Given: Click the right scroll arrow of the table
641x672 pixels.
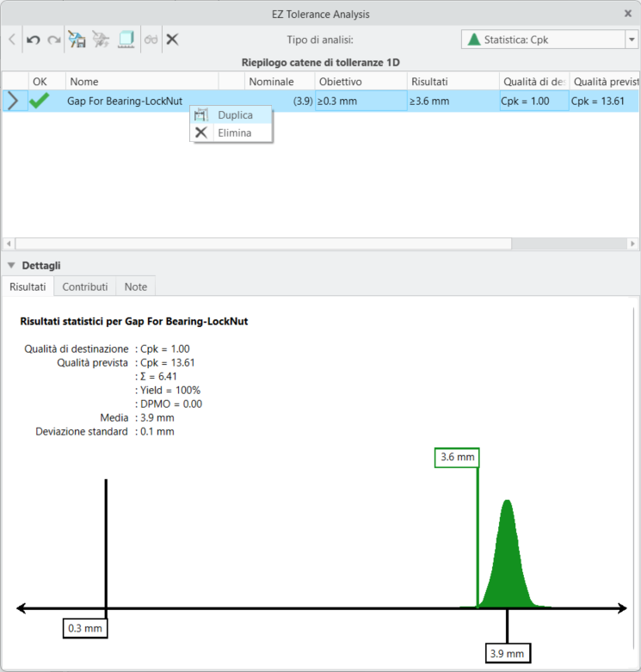Looking at the screenshot, I should tap(632, 244).
